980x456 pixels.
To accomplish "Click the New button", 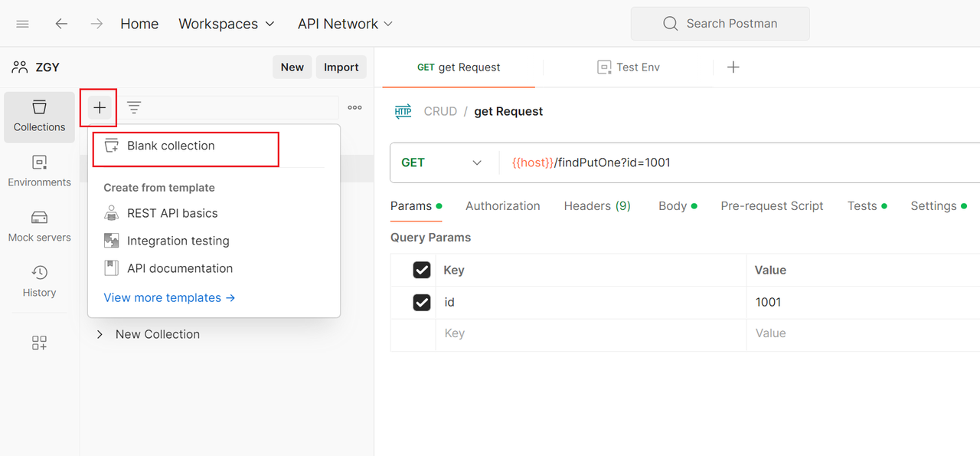I will coord(292,67).
